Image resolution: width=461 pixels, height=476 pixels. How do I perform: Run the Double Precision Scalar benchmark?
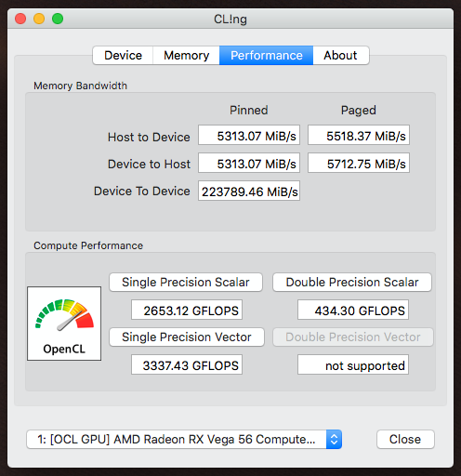tap(352, 282)
